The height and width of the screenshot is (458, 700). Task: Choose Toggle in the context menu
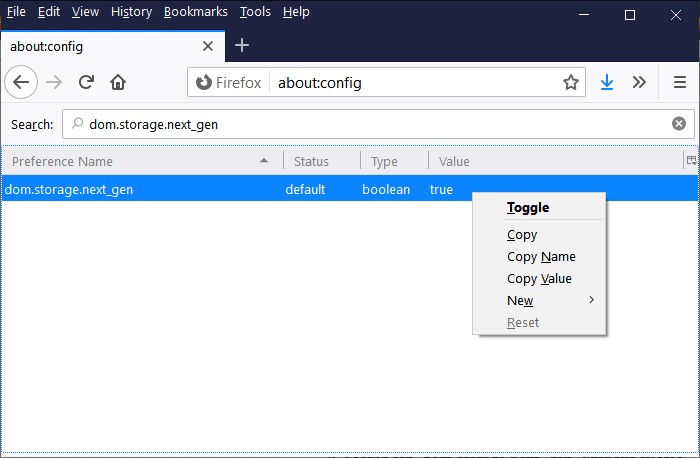(539, 208)
